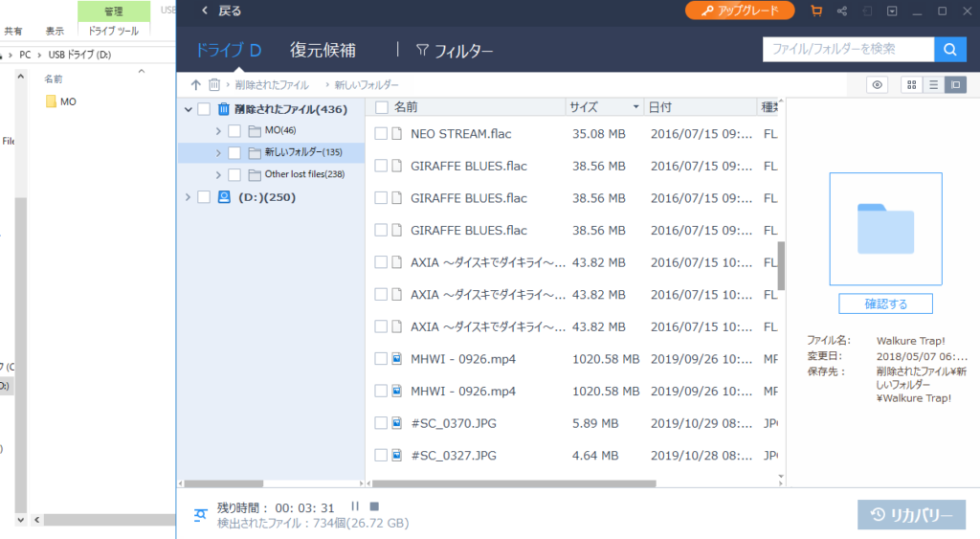Viewport: 980px width, 539px height.
Task: Pause the scan in progress
Action: click(354, 506)
